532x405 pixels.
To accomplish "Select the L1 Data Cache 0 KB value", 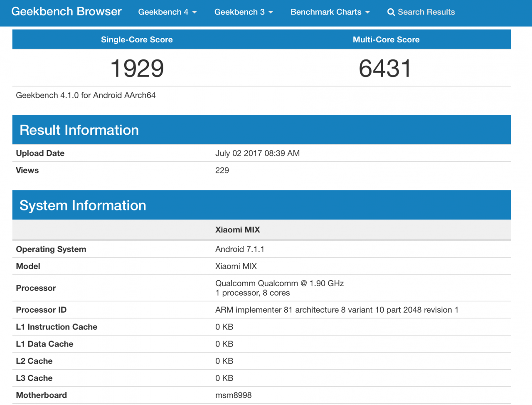I will pos(224,344).
